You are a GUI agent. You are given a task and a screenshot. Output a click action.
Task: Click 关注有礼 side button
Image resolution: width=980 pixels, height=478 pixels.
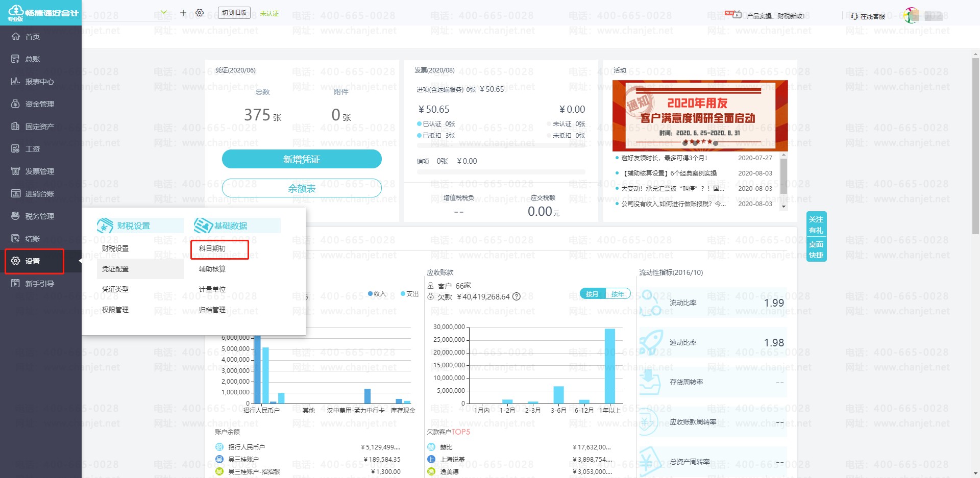tap(816, 225)
